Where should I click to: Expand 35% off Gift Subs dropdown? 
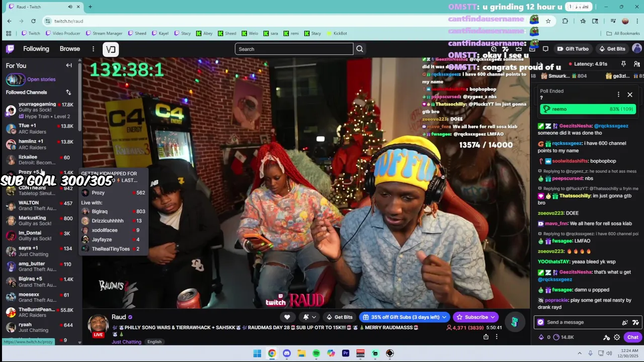pyautogui.click(x=444, y=317)
